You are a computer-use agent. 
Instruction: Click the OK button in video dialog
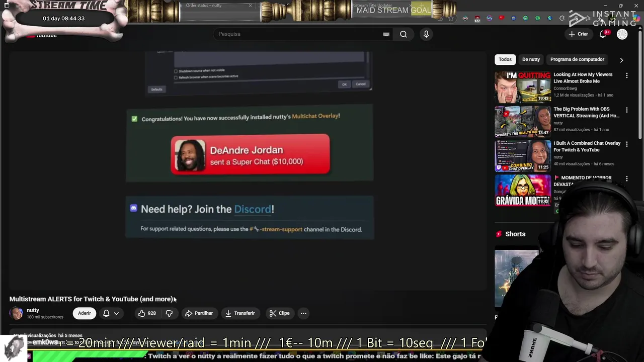tap(344, 84)
